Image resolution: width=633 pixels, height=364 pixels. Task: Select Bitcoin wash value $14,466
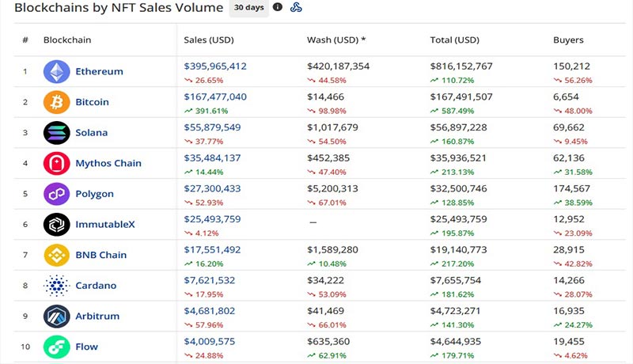click(325, 97)
